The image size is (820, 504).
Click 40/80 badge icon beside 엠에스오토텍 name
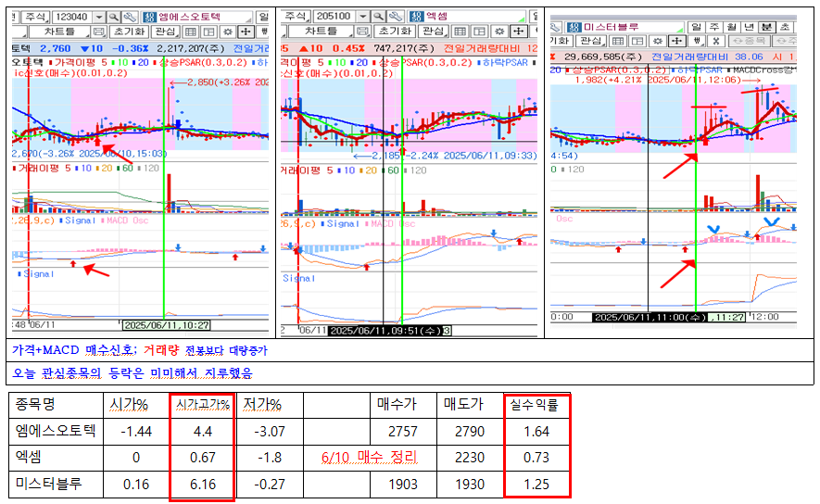[149, 17]
